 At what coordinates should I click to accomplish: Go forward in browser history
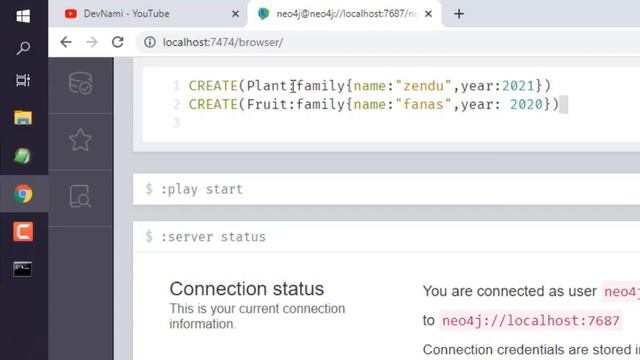point(92,42)
